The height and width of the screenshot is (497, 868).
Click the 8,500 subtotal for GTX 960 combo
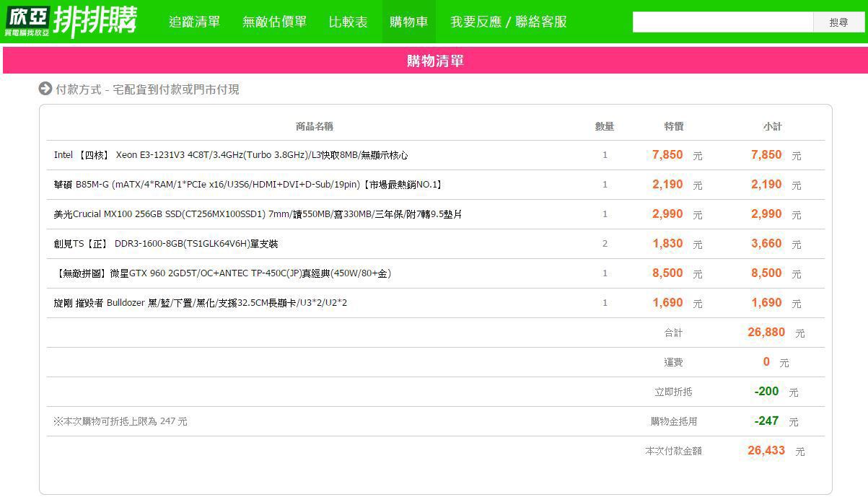tap(766, 273)
